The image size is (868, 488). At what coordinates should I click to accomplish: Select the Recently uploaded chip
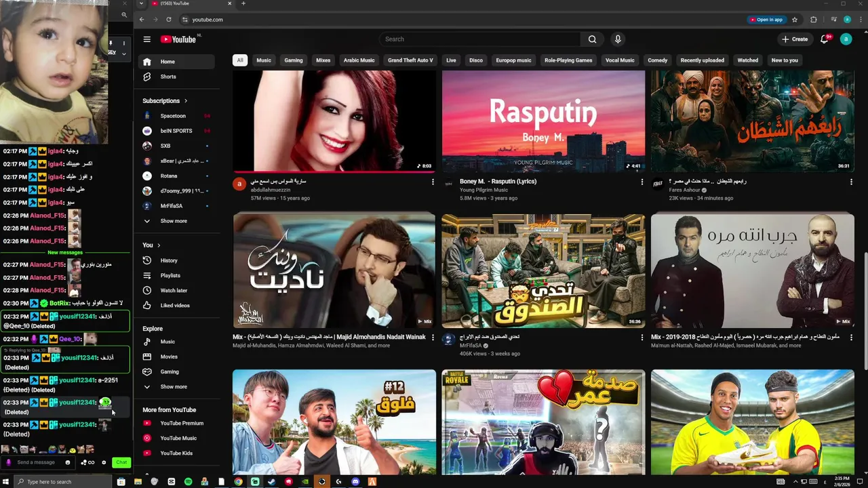pos(702,60)
